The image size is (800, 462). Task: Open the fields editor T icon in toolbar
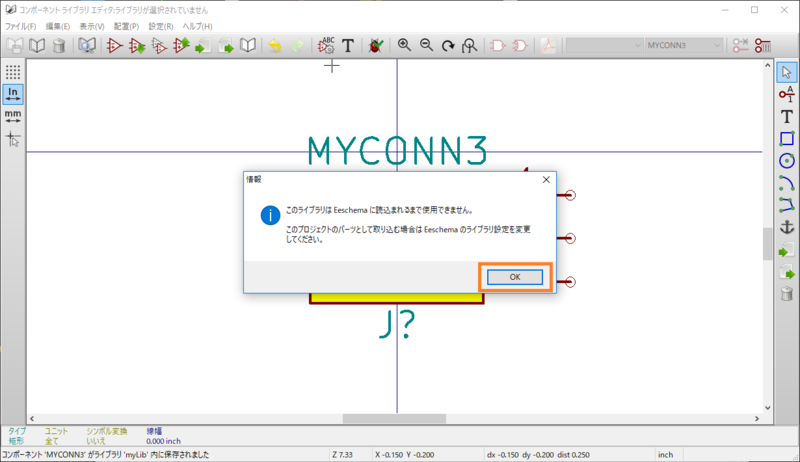348,45
